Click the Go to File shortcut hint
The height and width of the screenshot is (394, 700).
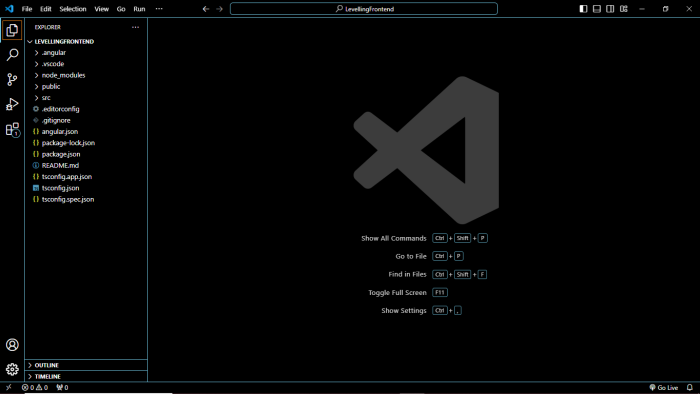pyautogui.click(x=429, y=256)
